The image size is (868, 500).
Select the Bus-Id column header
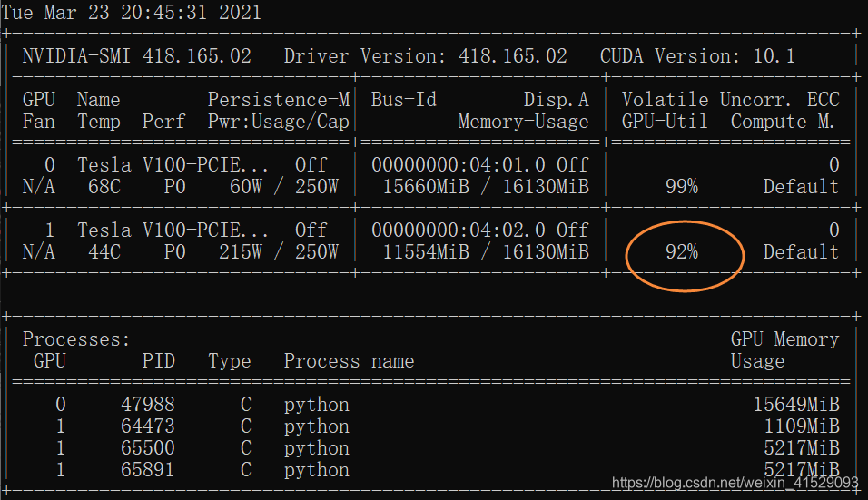click(403, 100)
